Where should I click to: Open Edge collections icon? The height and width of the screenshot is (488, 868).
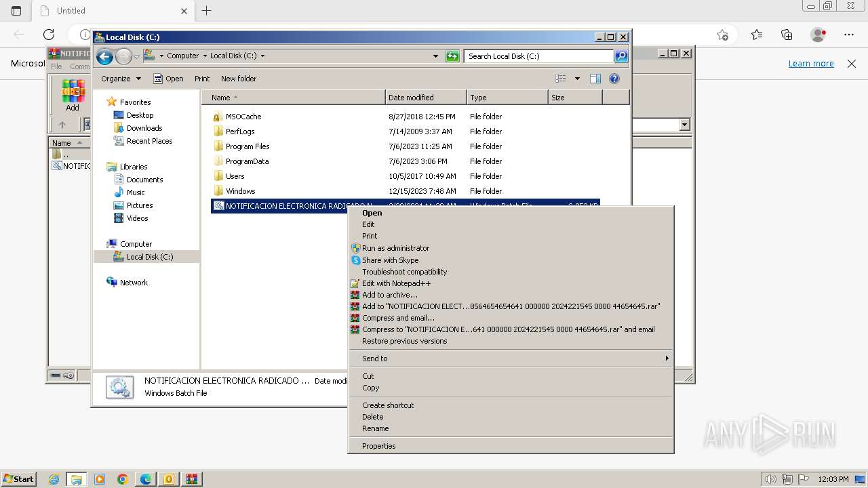coord(787,35)
